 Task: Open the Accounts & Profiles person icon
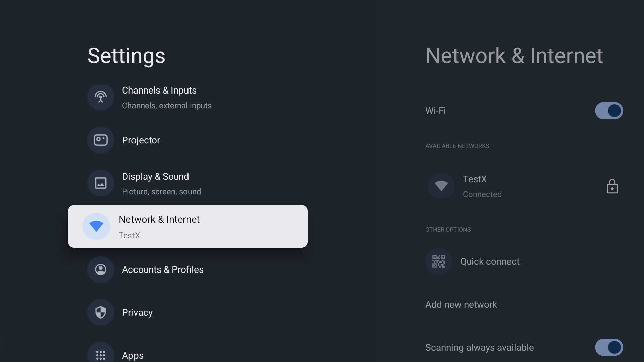[x=100, y=269]
